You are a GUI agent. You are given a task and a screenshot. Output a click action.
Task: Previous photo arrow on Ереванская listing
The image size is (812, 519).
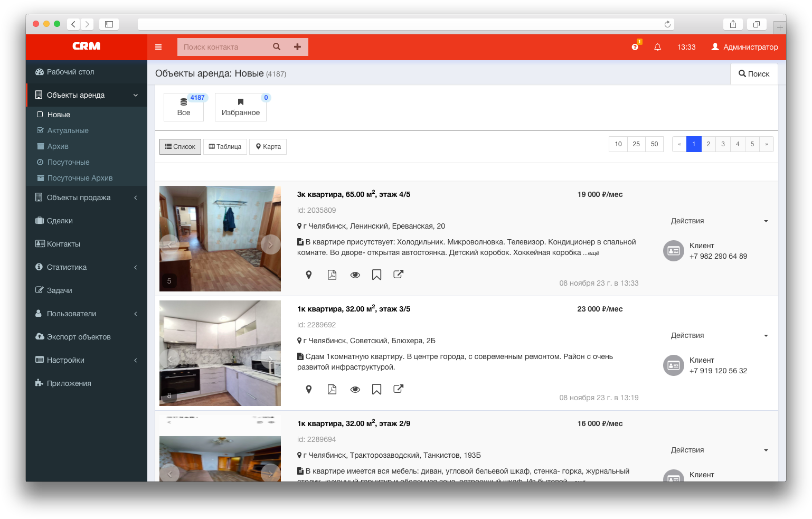169,244
